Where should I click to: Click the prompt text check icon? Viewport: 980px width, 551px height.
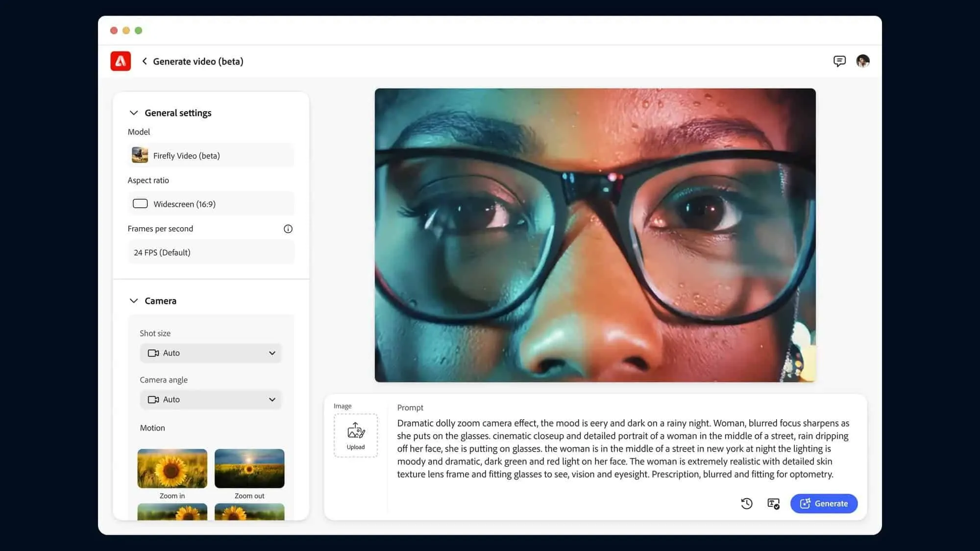[774, 503]
